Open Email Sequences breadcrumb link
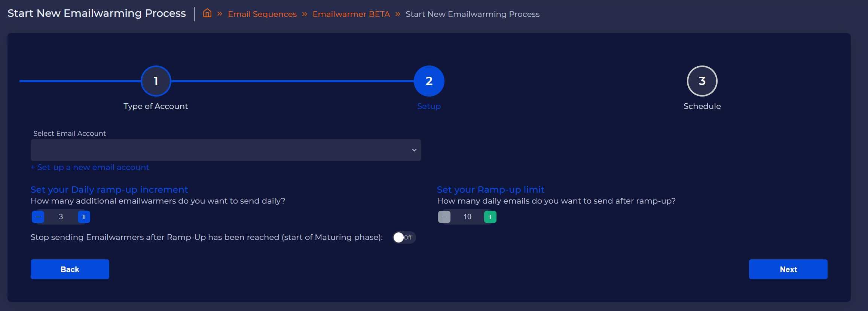 pyautogui.click(x=262, y=14)
